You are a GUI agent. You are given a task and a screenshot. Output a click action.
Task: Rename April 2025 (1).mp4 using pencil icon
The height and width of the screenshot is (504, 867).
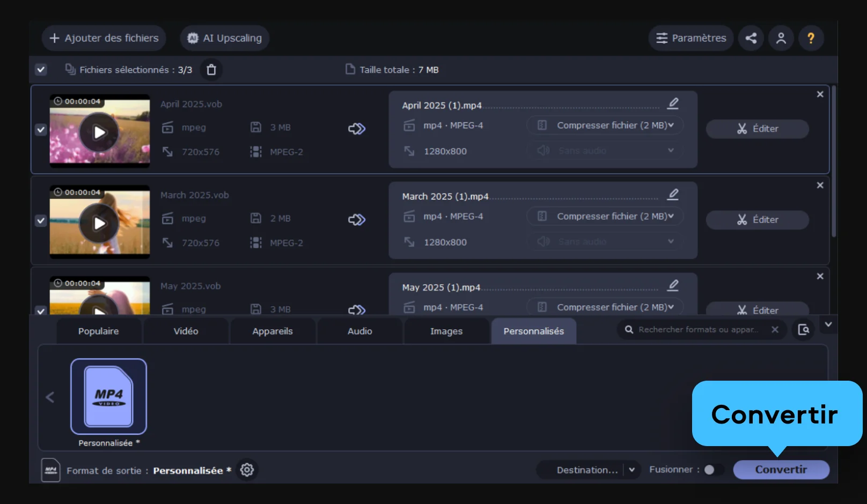[673, 103]
